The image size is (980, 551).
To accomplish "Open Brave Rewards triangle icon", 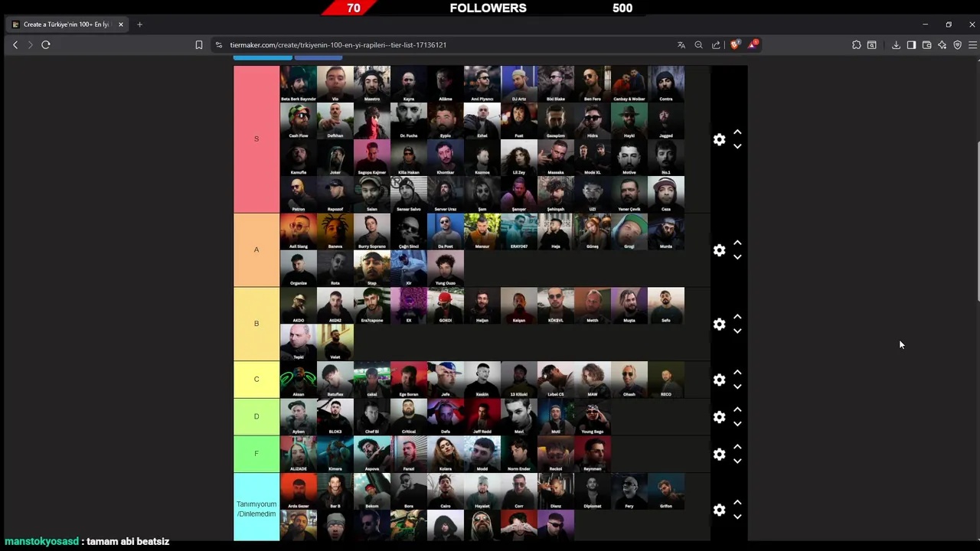I will 753,45.
